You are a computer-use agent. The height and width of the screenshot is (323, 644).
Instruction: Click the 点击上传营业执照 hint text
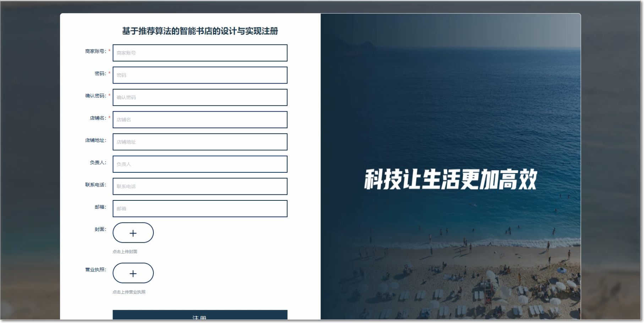click(x=129, y=292)
